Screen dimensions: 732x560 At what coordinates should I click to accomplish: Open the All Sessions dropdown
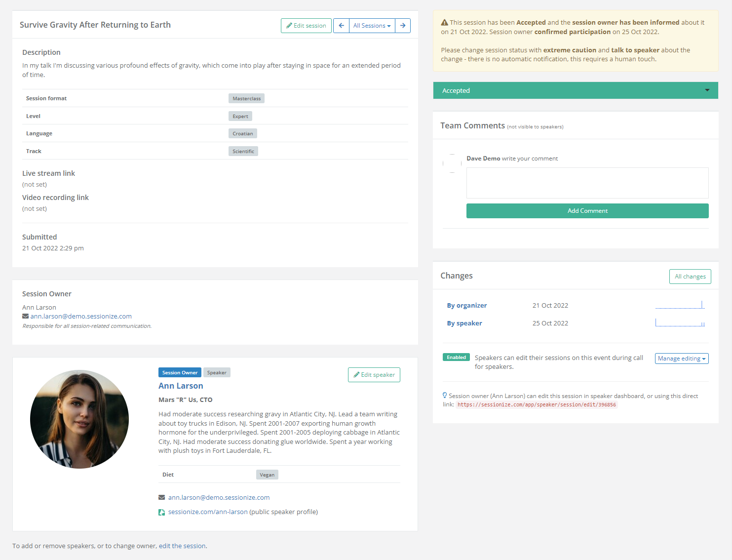[x=372, y=26]
